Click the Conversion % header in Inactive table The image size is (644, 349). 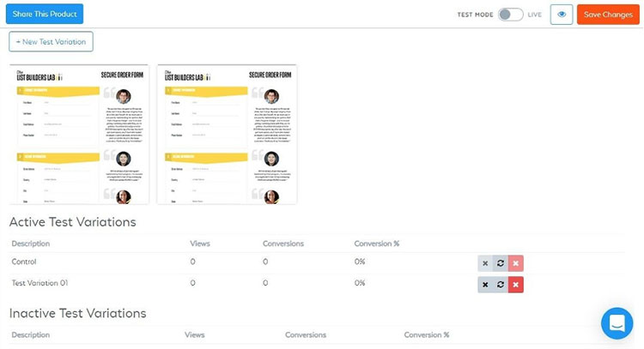coord(426,335)
